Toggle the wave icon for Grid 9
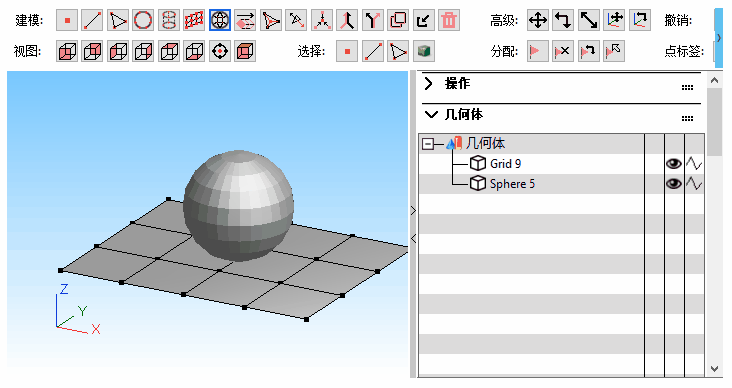 point(694,163)
